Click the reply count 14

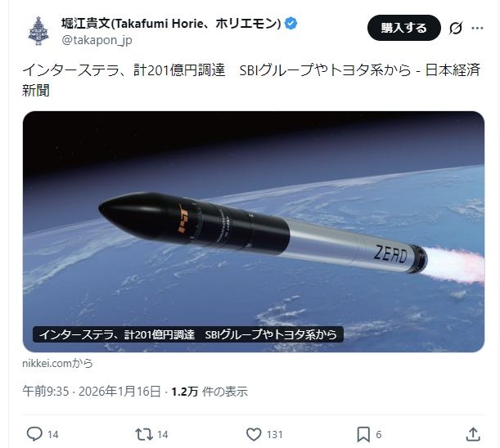click(x=53, y=434)
